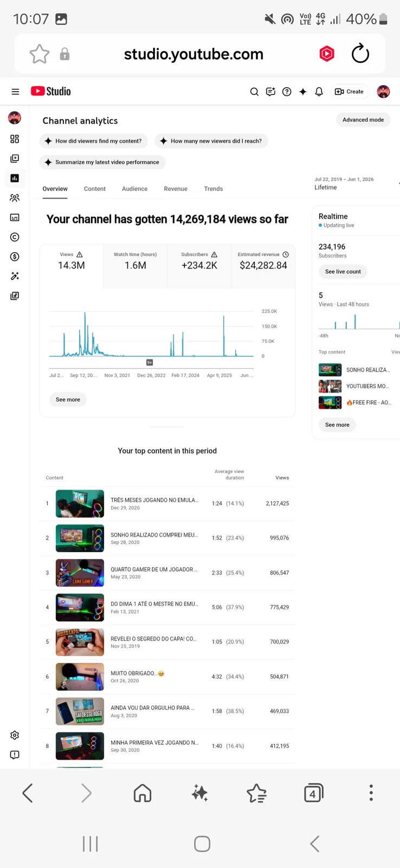Reload the page with refresh icon
The height and width of the screenshot is (868, 400).
click(x=360, y=54)
